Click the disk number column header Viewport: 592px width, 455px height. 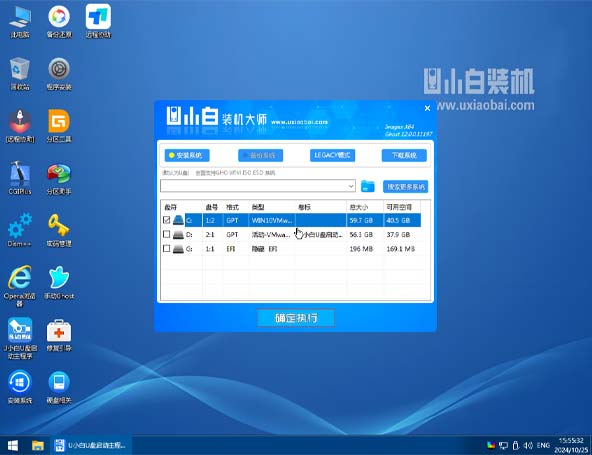(213, 207)
